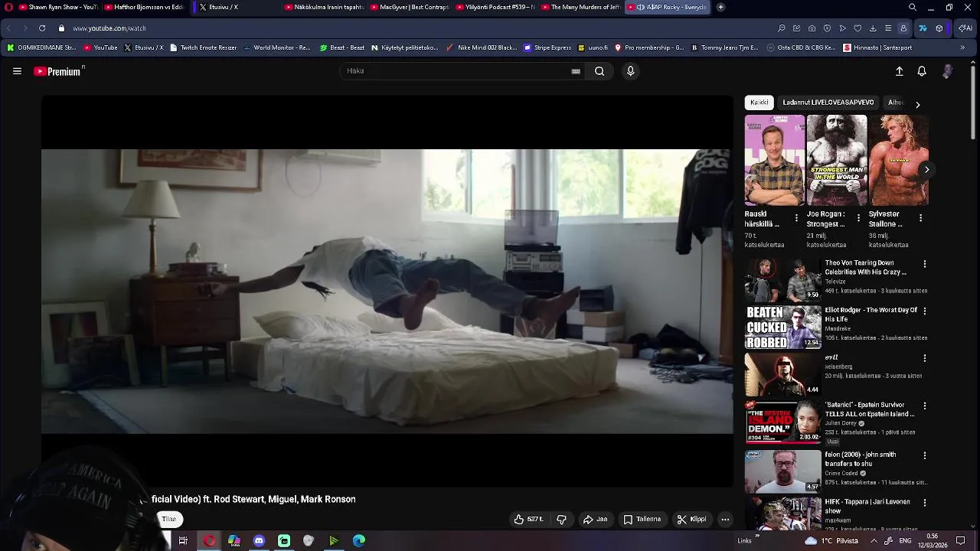The height and width of the screenshot is (551, 980).
Task: Open the ad blocker shield icon
Action: [827, 28]
